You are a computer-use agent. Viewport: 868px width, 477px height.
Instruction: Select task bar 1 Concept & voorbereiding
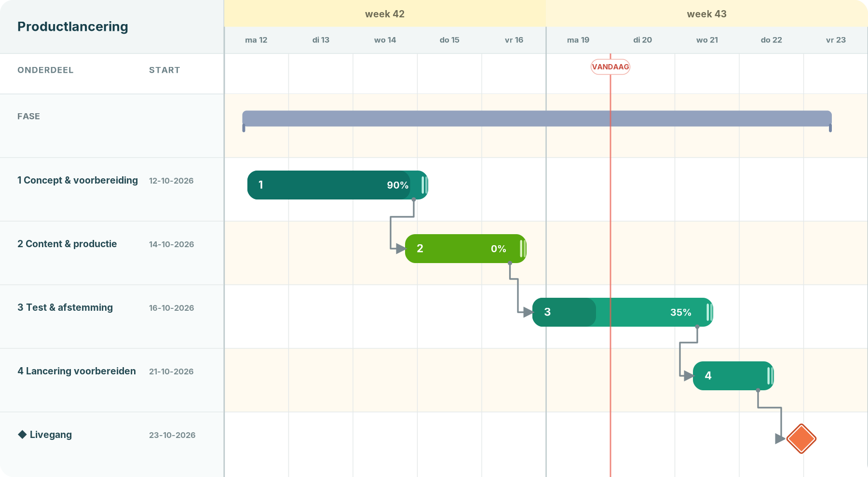[338, 185]
